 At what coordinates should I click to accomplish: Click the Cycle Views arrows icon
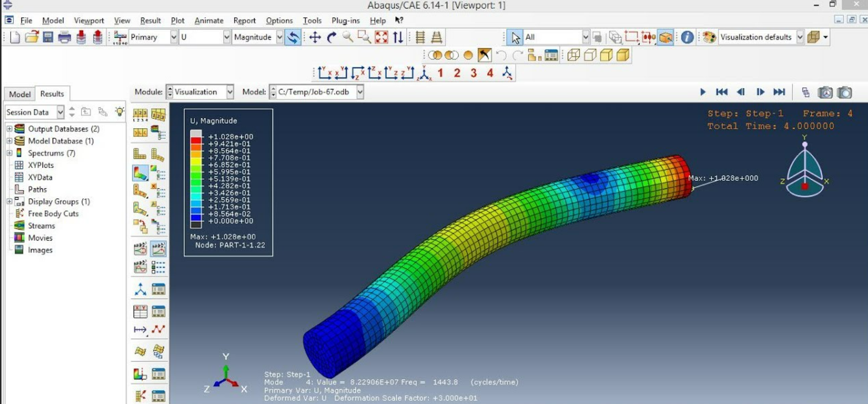pyautogui.click(x=398, y=37)
